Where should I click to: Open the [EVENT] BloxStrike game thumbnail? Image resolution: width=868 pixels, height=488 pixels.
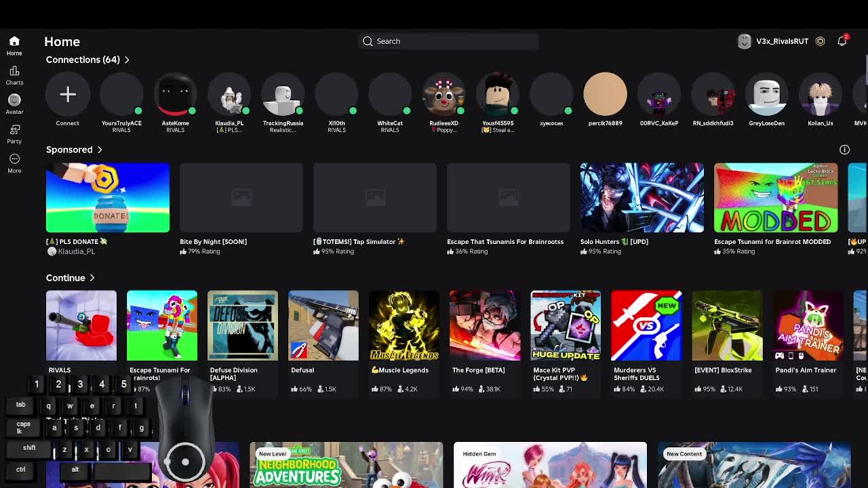pyautogui.click(x=727, y=326)
